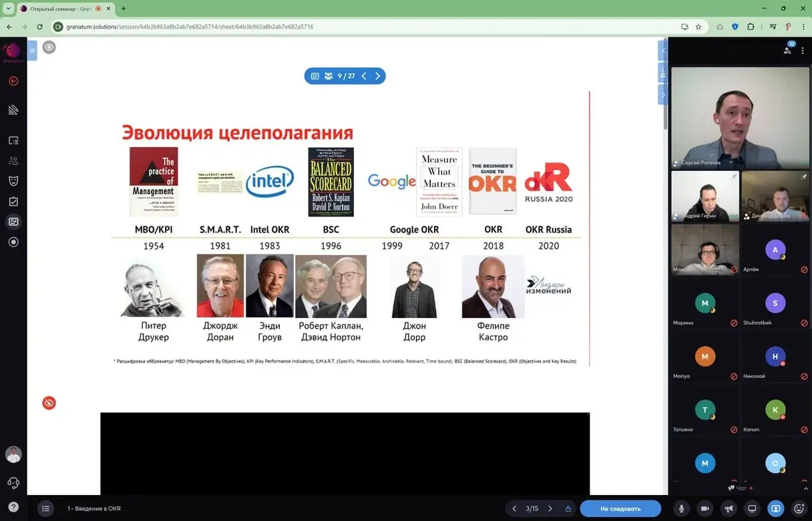Toggle the microphone in the bottom toolbar
This screenshot has width=812, height=521.
click(x=681, y=508)
